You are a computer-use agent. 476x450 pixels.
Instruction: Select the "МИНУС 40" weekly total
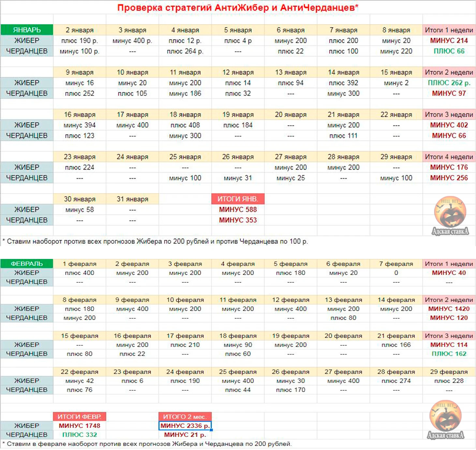pyautogui.click(x=449, y=273)
